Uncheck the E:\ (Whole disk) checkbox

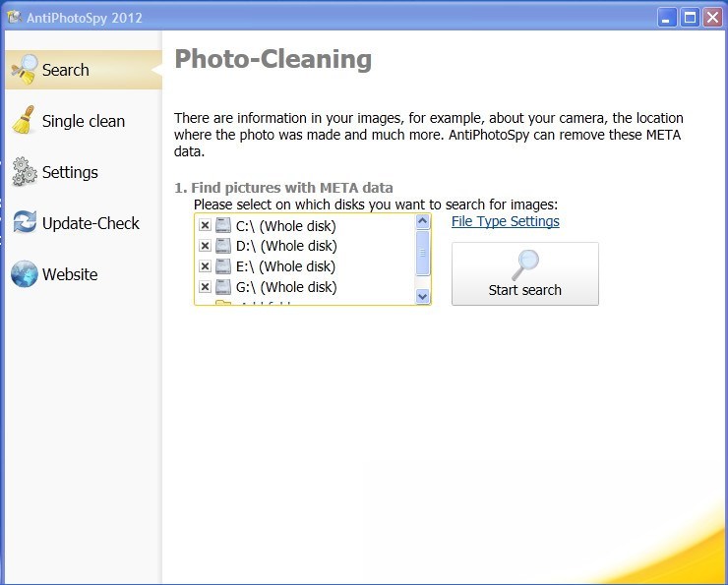[205, 266]
